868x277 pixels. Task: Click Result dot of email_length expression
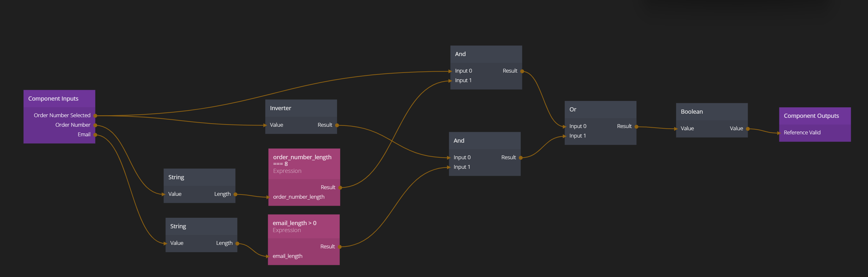tap(340, 247)
